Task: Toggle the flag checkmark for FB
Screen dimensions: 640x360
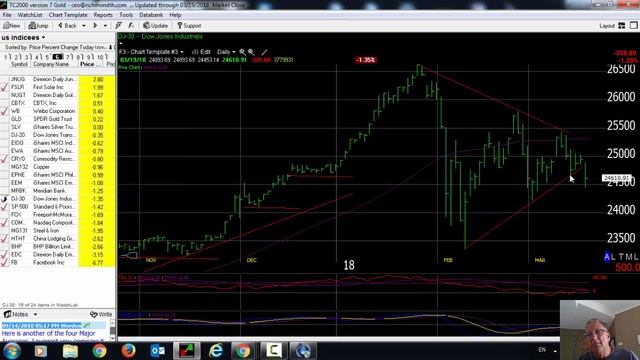Action: [4, 262]
